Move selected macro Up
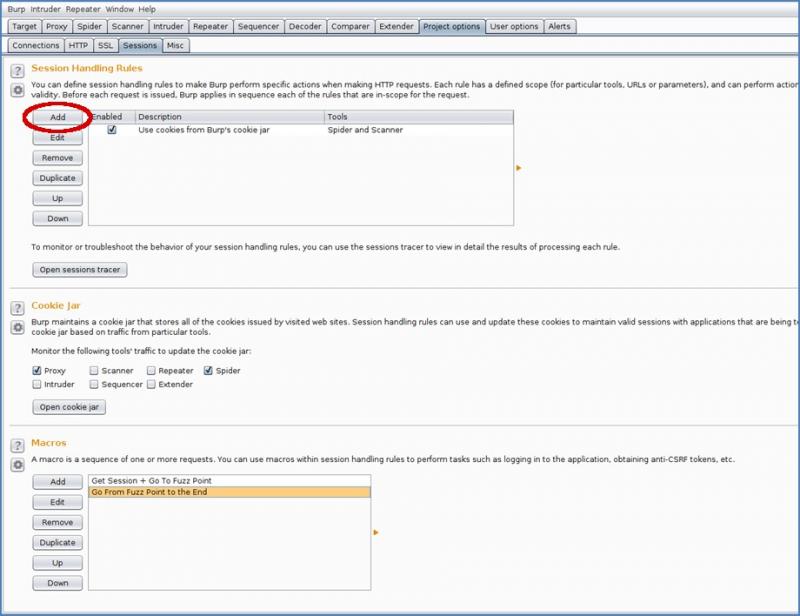The height and width of the screenshot is (616, 800). pyautogui.click(x=58, y=563)
